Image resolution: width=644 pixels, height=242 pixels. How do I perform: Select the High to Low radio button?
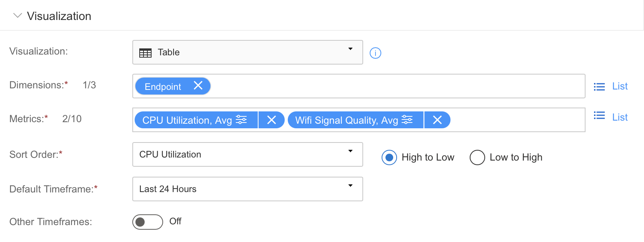(x=389, y=157)
